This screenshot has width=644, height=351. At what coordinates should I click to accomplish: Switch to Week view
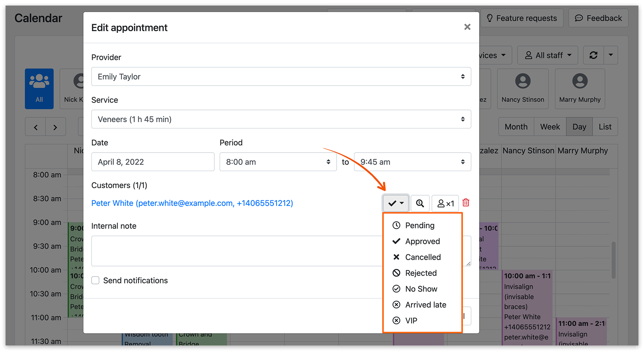(550, 127)
